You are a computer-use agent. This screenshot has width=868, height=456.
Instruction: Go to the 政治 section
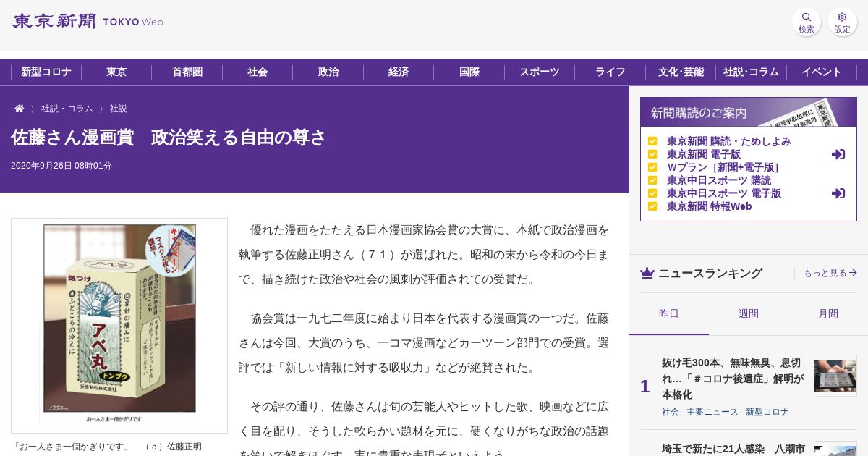coord(328,72)
